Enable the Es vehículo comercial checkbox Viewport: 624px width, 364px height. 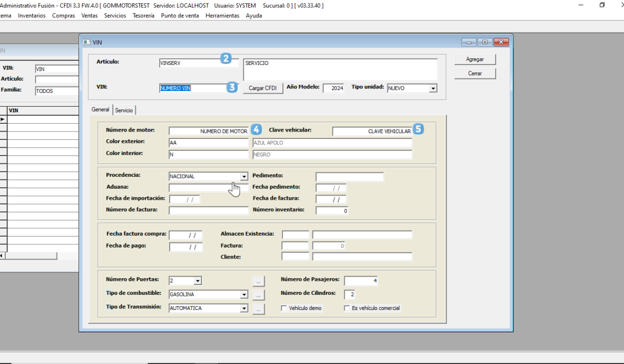click(347, 308)
